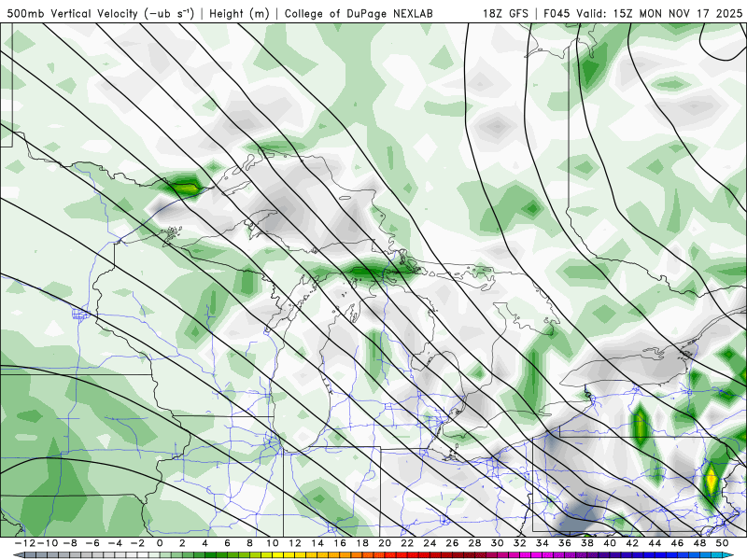Viewport: 747px width, 560px height.
Task: Click the '500mb Vertical Velocity' title text
Action: click(73, 13)
